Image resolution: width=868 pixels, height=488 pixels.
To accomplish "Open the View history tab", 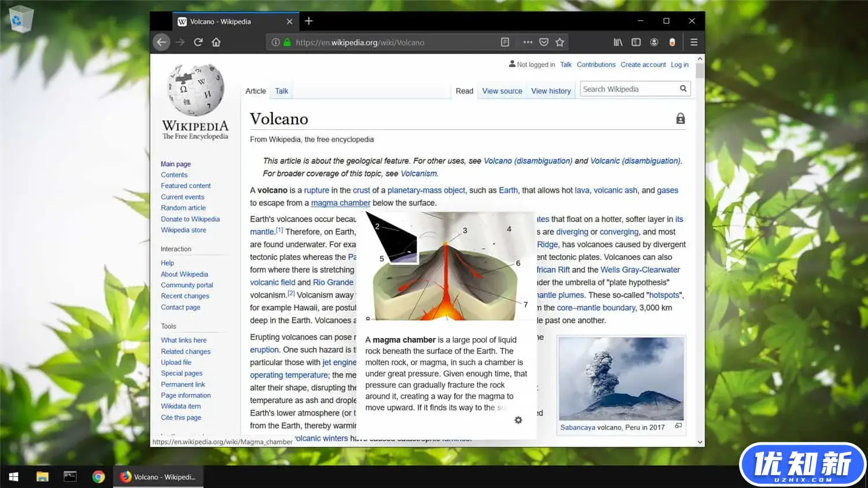I will click(550, 91).
